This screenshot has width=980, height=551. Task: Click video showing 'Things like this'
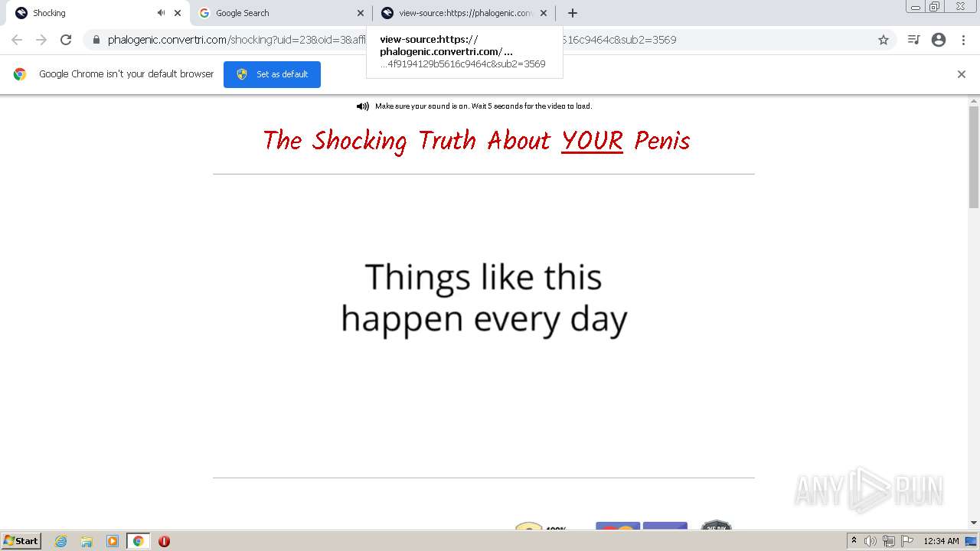pos(484,326)
